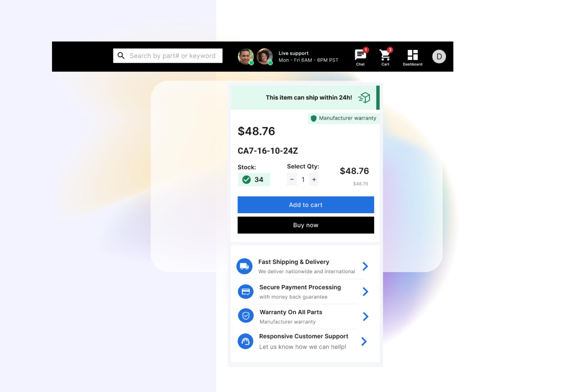Expand Fast Shipping & Delivery chevron
Viewport: 566px width, 392px height.
pyautogui.click(x=365, y=266)
